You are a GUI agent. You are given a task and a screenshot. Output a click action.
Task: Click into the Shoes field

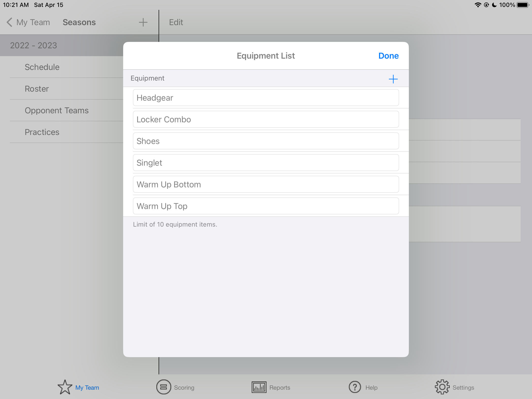[266, 141]
